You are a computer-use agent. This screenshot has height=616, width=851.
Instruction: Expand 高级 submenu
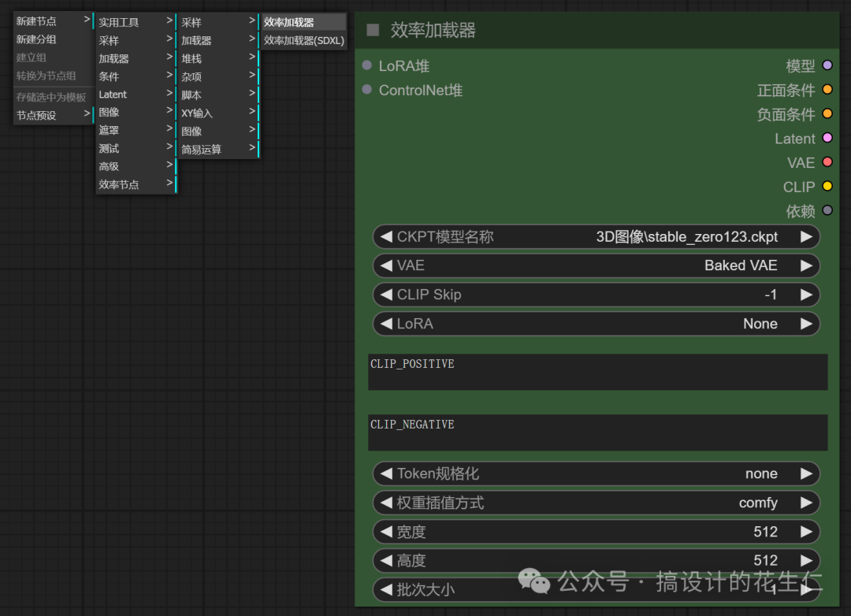(136, 166)
